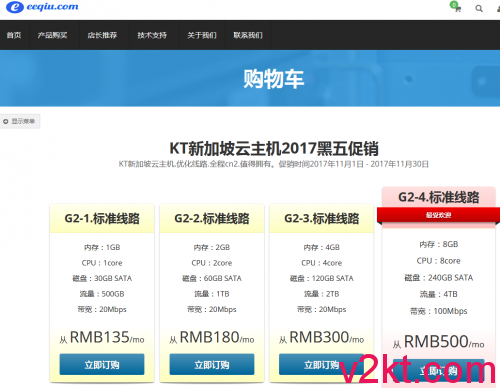
Task: Click the 流量：4TB line
Action: (439, 294)
